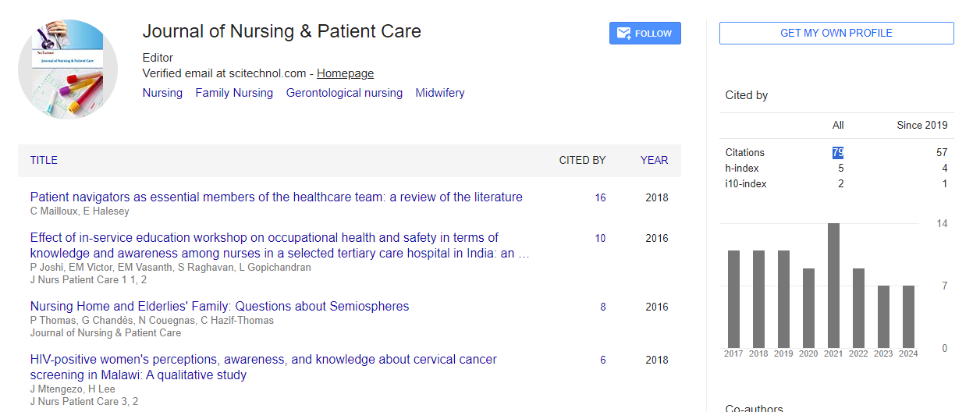Click the Editor affiliation text
Viewport: 980px width, 412px height.
tap(158, 58)
